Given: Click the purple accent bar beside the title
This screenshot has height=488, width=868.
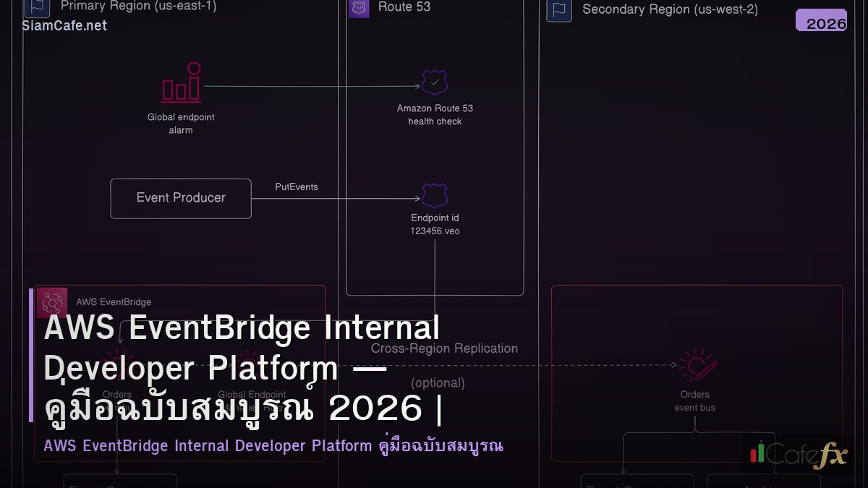Looking at the screenshot, I should point(30,361).
